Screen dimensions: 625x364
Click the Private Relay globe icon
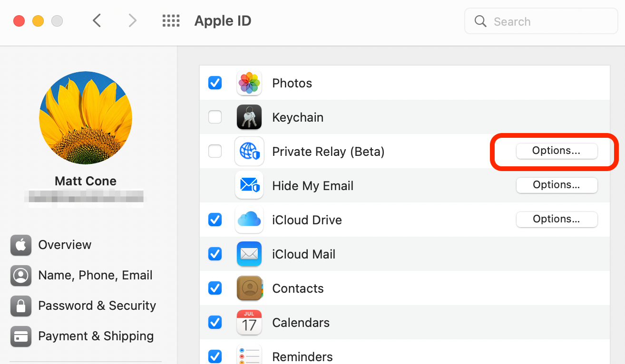point(249,151)
